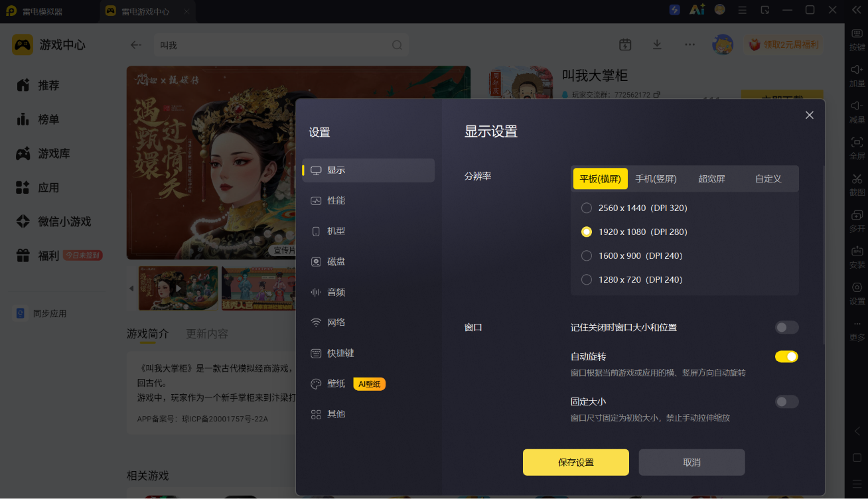Click the Android back triangle in right sidebar

click(x=857, y=431)
